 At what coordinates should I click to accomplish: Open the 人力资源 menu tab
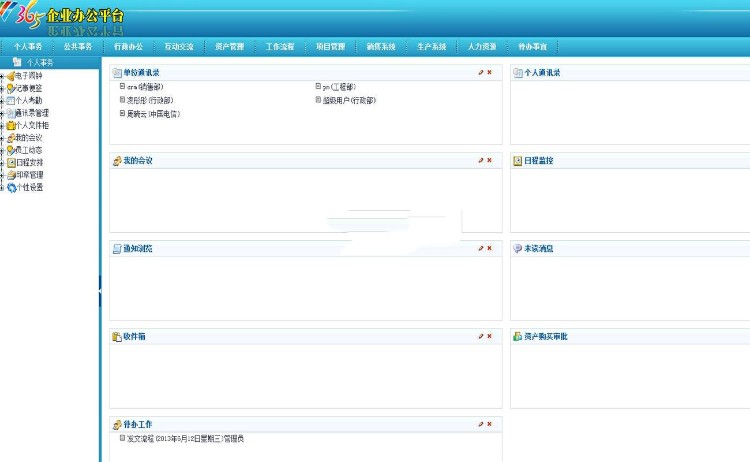click(x=482, y=46)
